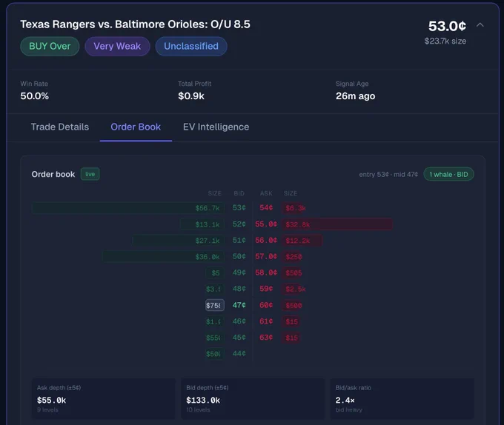Click the $32.8k ask size bar
The width and height of the screenshot is (504, 425).
337,224
